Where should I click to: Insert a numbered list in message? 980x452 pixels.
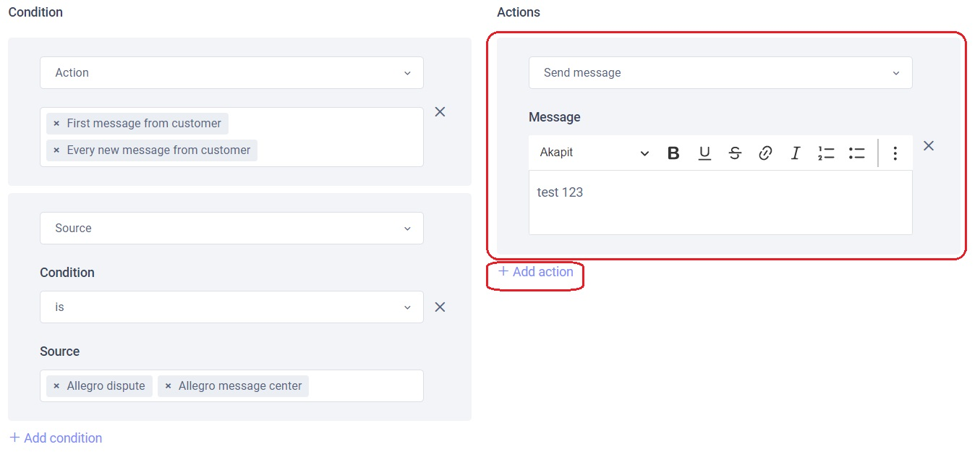click(826, 153)
